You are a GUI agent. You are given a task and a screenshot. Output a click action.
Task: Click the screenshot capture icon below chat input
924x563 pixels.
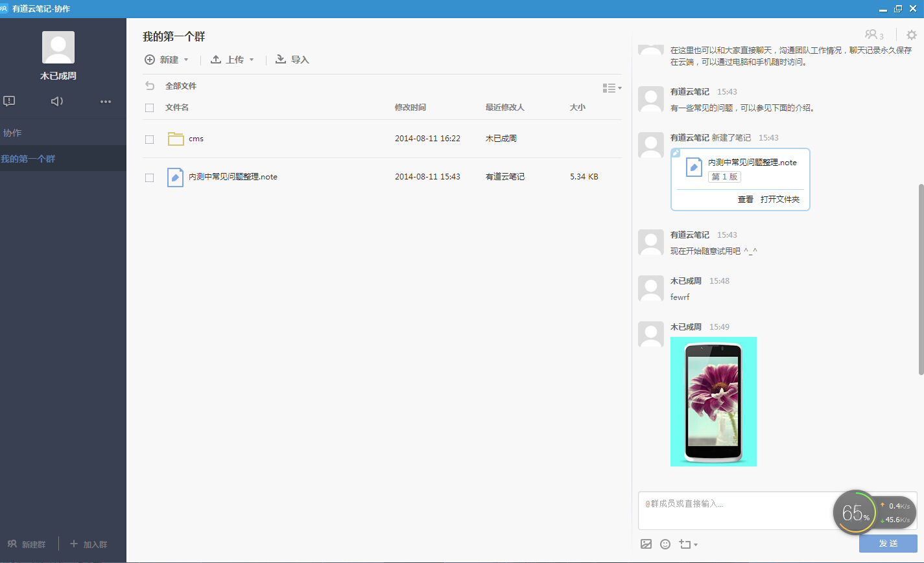(x=685, y=544)
